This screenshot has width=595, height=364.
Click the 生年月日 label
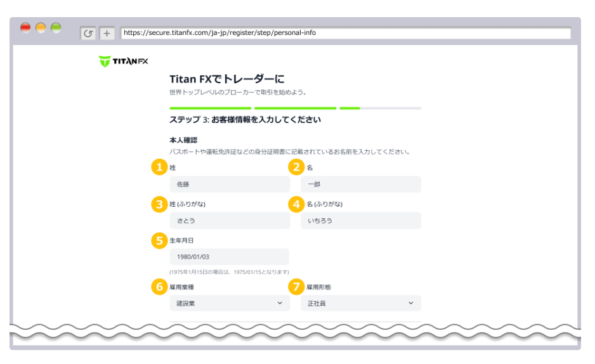(181, 240)
